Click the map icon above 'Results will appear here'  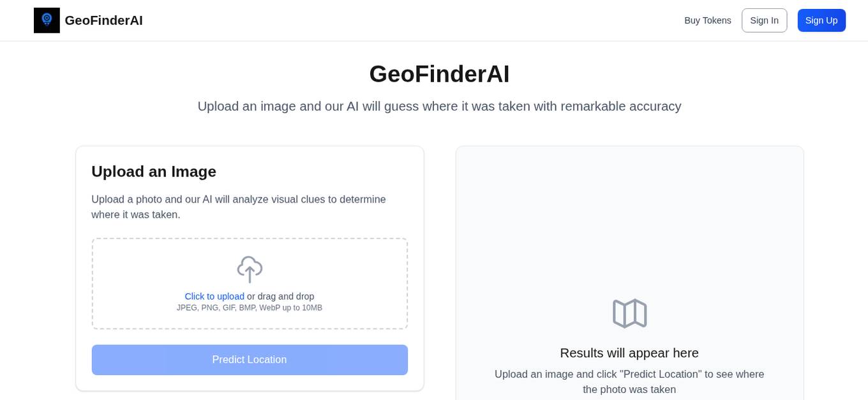[629, 313]
